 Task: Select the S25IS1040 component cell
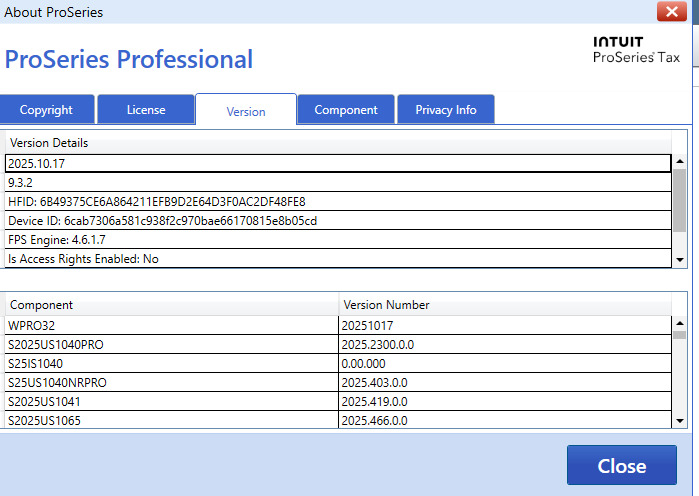coord(172,364)
